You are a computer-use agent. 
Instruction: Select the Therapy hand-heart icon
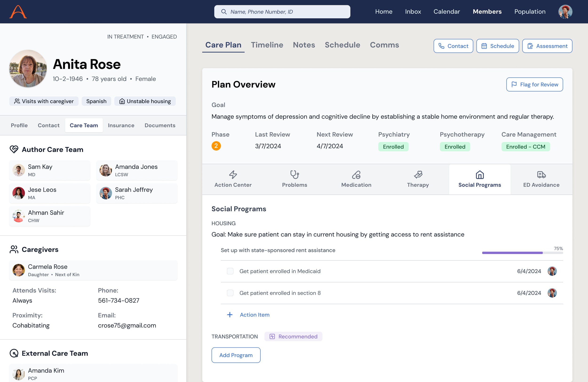point(418,175)
